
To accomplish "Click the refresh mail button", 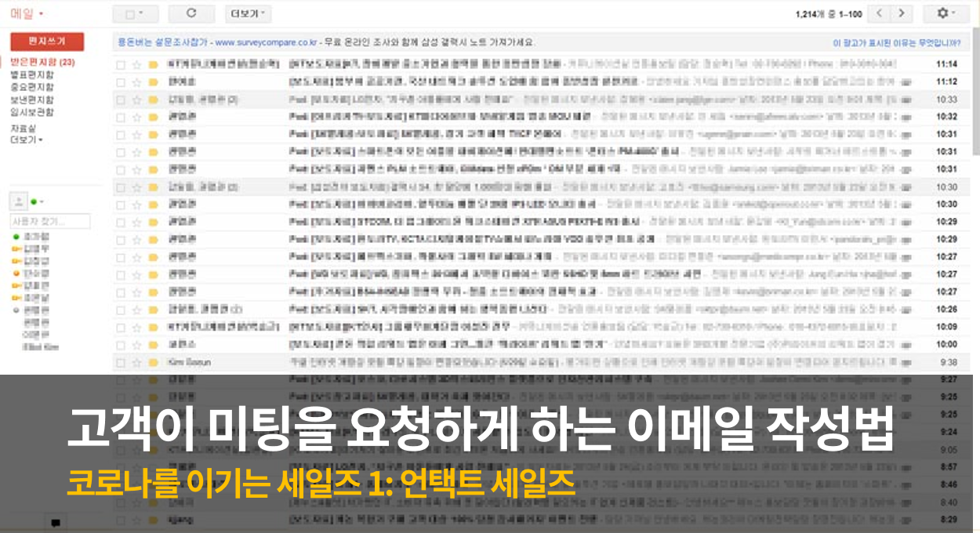I will 191,13.
